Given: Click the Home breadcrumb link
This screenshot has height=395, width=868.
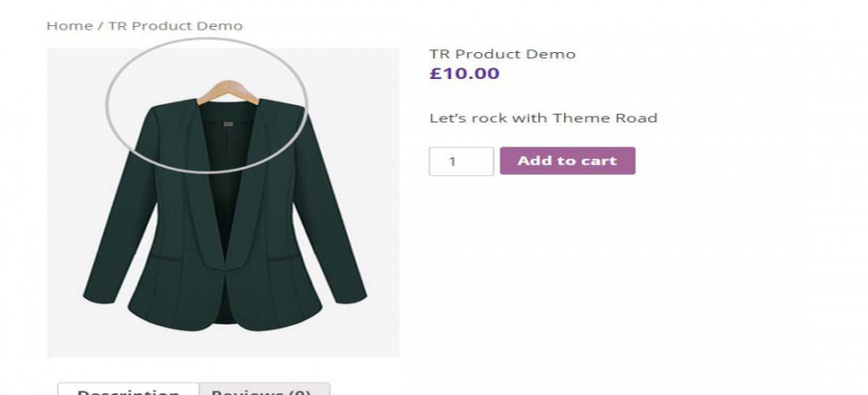Looking at the screenshot, I should coord(69,26).
